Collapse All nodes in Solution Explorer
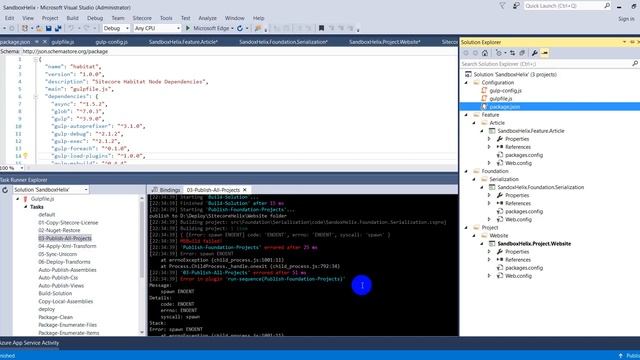 click(x=522, y=53)
